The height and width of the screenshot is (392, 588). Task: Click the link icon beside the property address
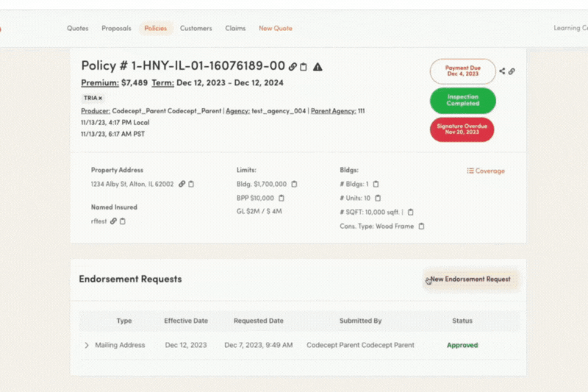pos(182,184)
